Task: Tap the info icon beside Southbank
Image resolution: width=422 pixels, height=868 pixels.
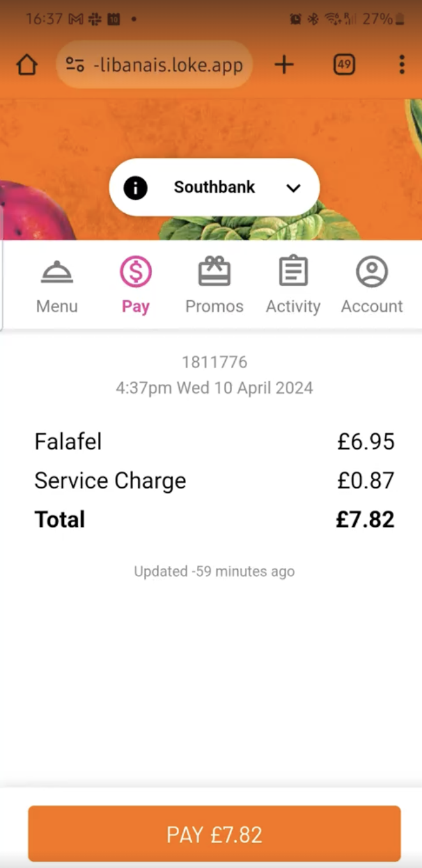Action: (x=136, y=188)
